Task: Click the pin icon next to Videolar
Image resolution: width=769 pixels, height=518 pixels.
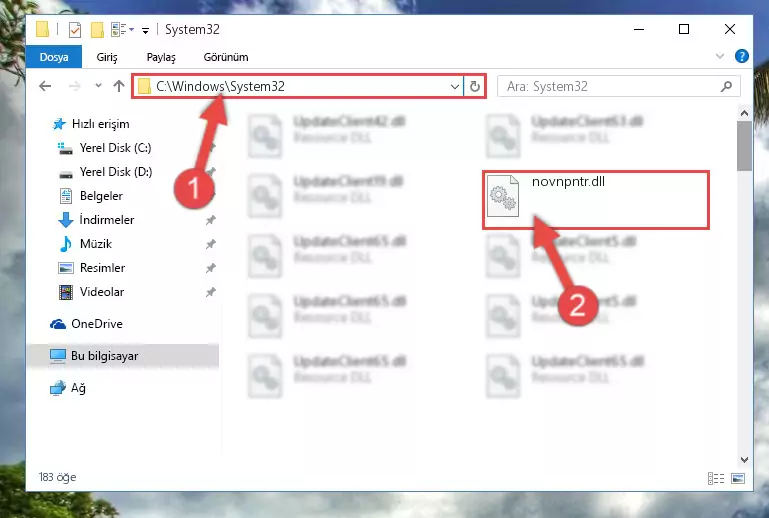Action: (210, 292)
